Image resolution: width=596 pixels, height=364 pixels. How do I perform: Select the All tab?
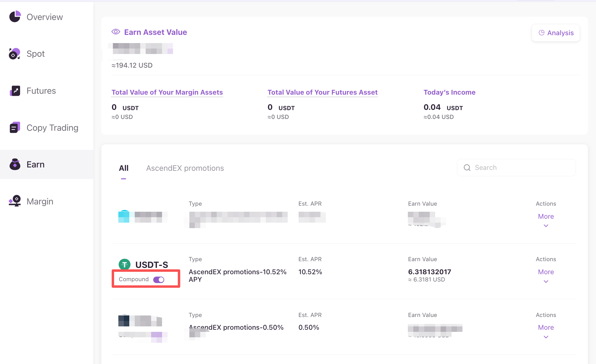[x=124, y=168]
